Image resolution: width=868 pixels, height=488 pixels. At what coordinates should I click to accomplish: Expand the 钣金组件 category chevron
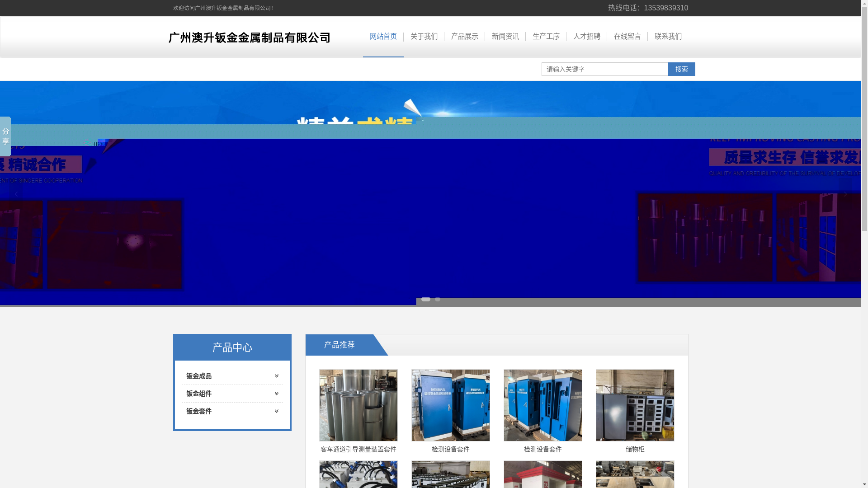(x=276, y=394)
